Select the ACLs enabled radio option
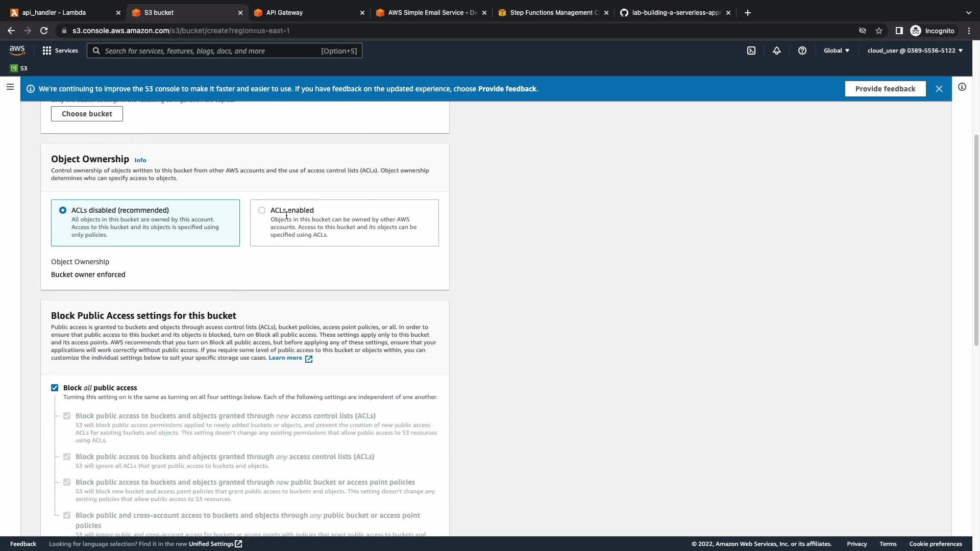The image size is (980, 551). [x=262, y=210]
